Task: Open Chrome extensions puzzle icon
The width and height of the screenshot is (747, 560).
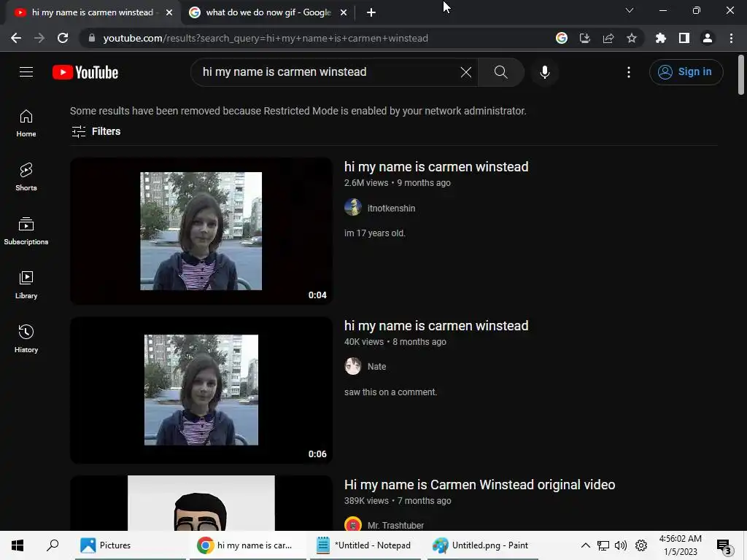Action: 660,38
